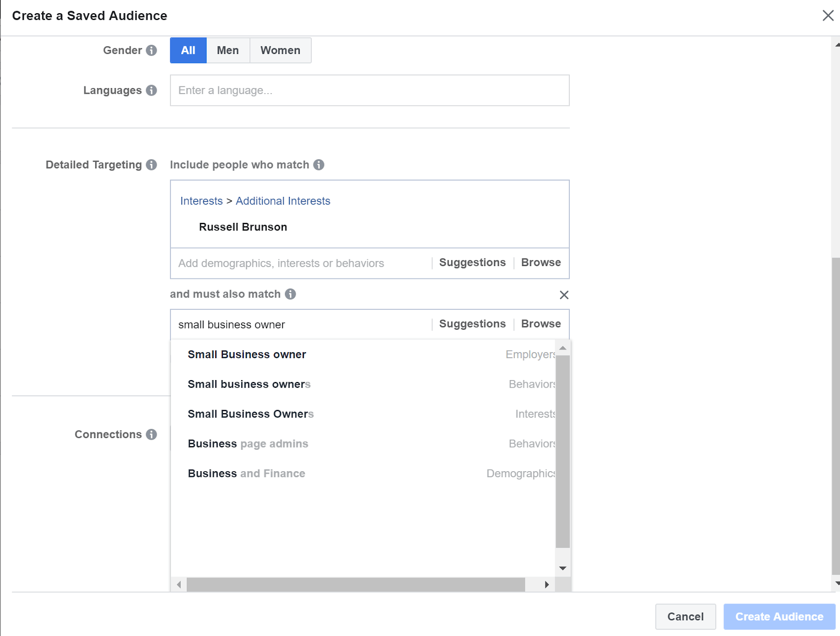Screen dimensions: 840x636
Task: Click the Create Audience button
Action: point(779,617)
